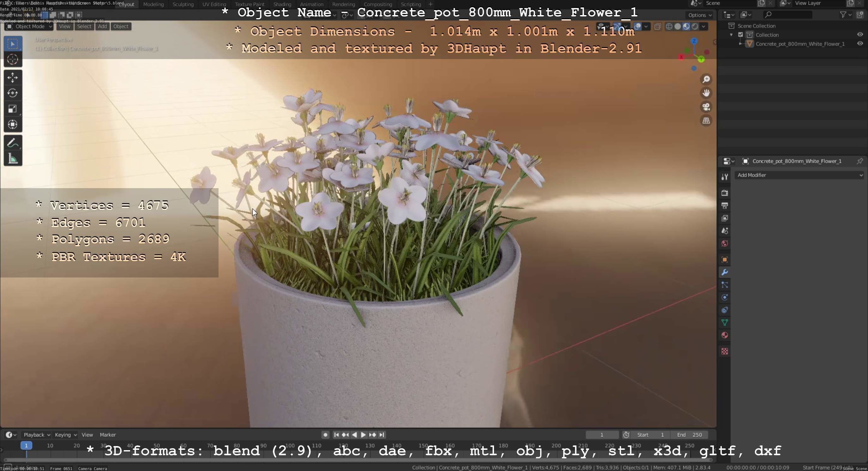Switch perspective/orthographic grid icon
The width and height of the screenshot is (868, 471).
point(706,121)
